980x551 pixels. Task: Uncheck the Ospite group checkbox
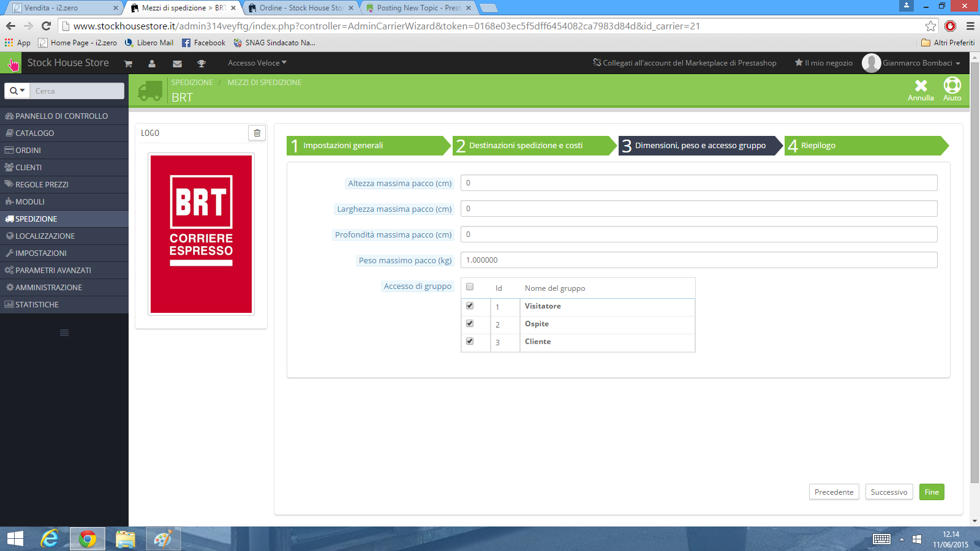(470, 323)
